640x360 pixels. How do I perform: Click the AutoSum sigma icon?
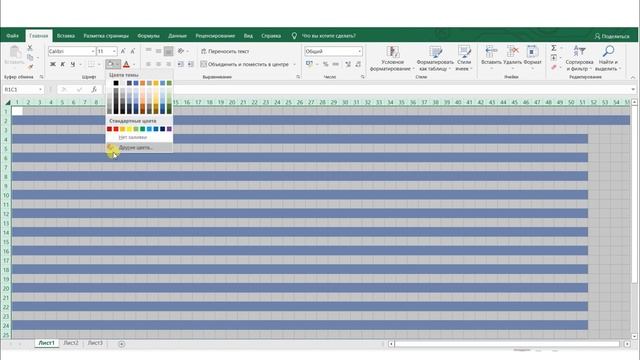click(x=554, y=48)
